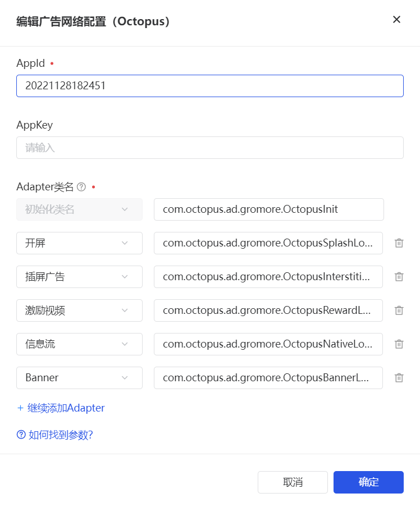Confirm with the 确定 button
The image size is (420, 507).
tap(368, 482)
